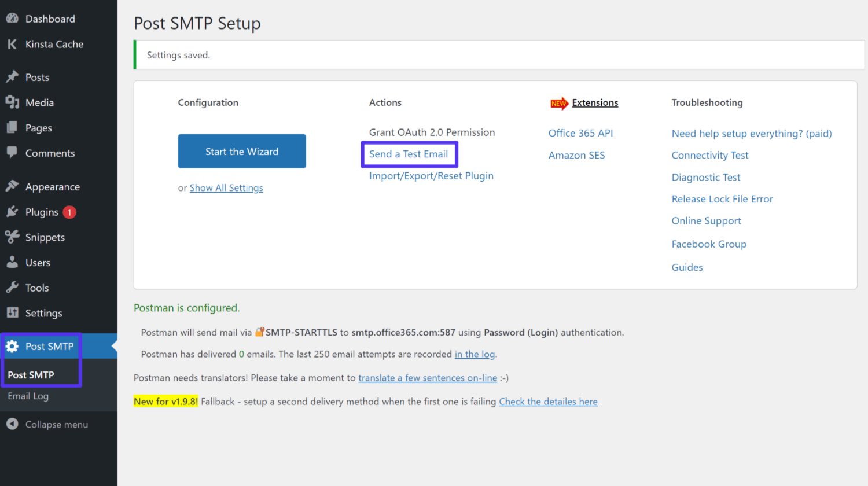Click the Plugins plug icon
The image size is (868, 486).
13,211
